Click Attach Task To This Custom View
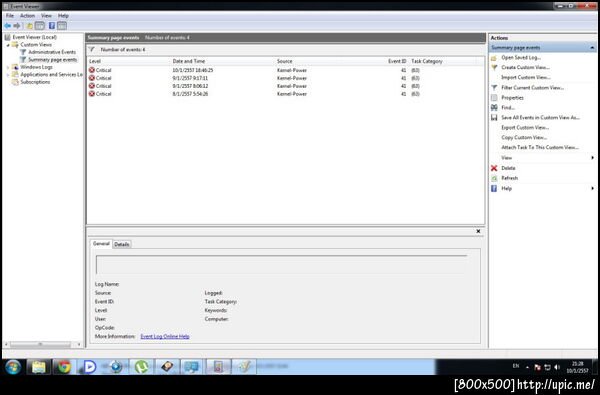Image resolution: width=600 pixels, height=395 pixels. pyautogui.click(x=540, y=147)
